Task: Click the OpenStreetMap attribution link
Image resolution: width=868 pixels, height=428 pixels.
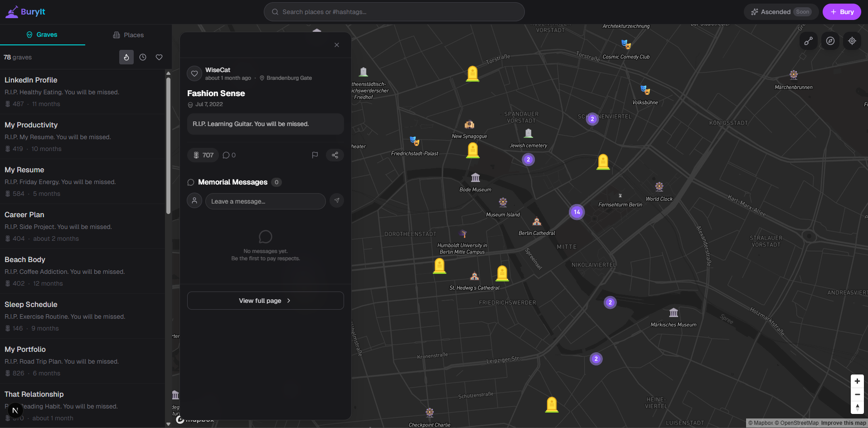Action: pyautogui.click(x=796, y=423)
